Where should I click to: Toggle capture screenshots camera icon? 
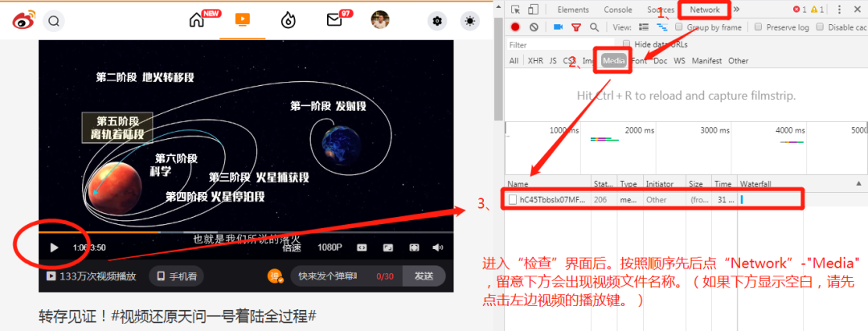pyautogui.click(x=558, y=27)
